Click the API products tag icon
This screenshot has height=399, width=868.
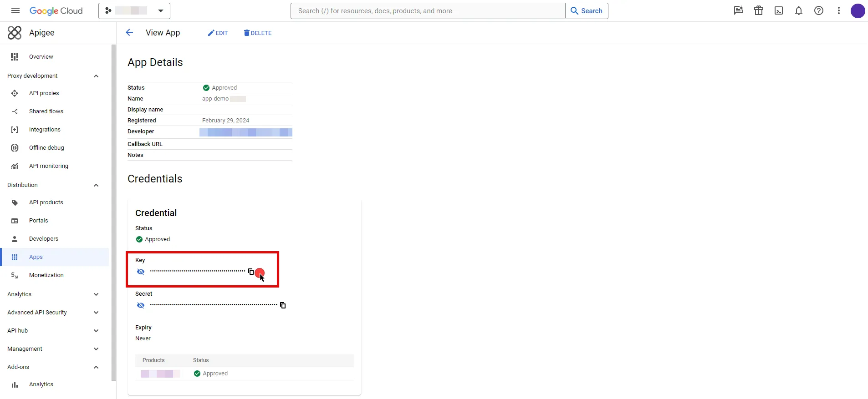coord(15,202)
